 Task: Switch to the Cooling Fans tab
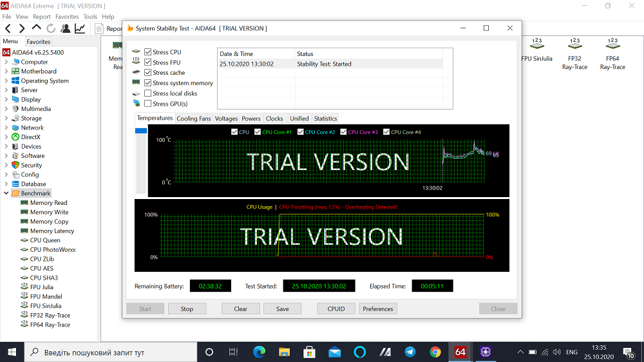(x=193, y=119)
